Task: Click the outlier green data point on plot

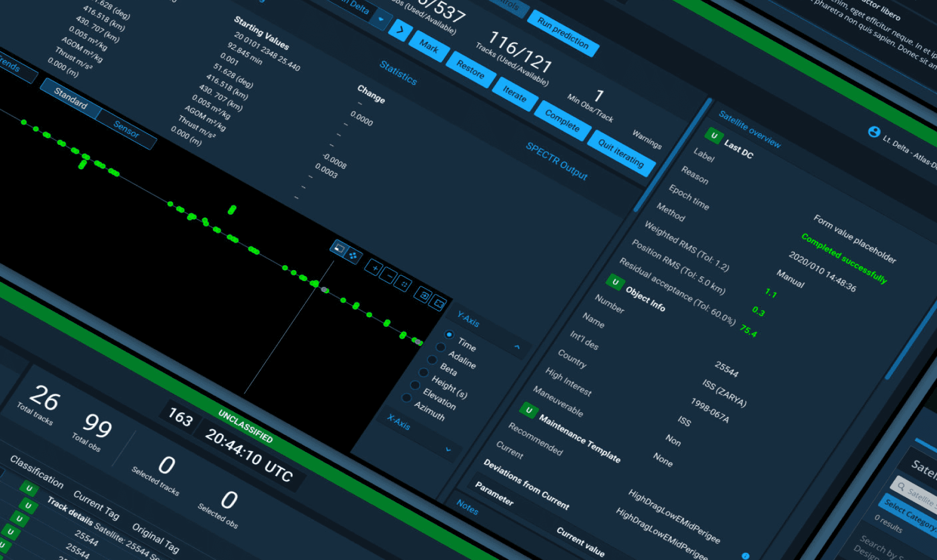Action: pos(232,209)
